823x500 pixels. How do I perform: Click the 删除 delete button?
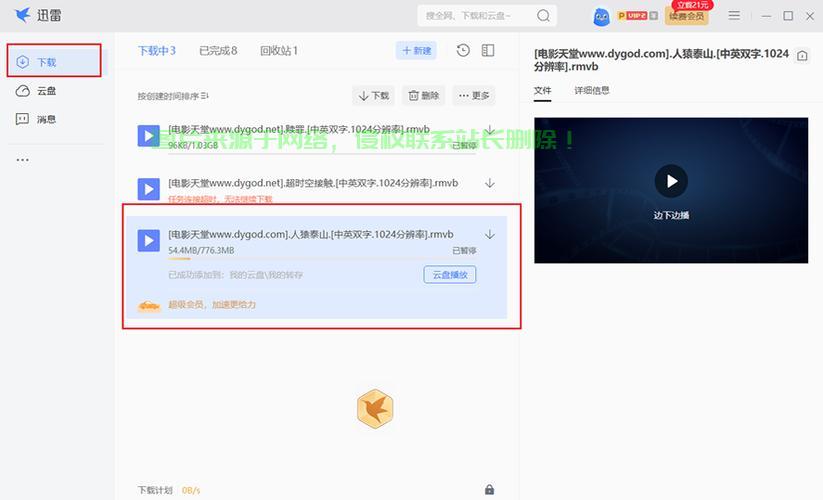point(424,95)
